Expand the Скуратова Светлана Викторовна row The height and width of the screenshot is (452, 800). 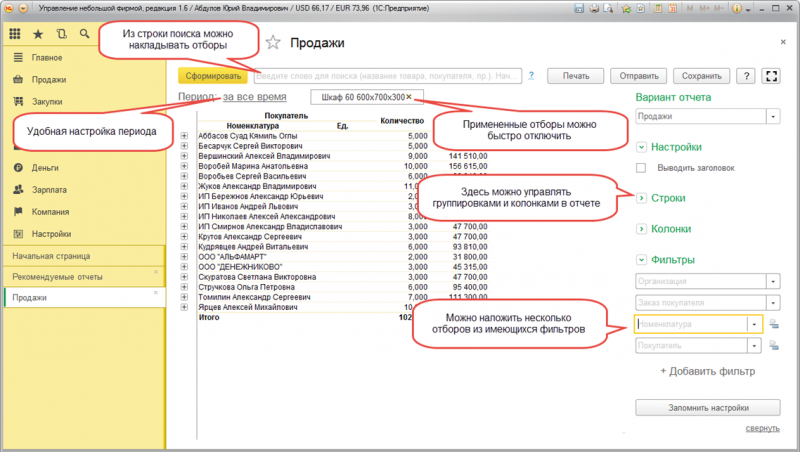point(184,277)
